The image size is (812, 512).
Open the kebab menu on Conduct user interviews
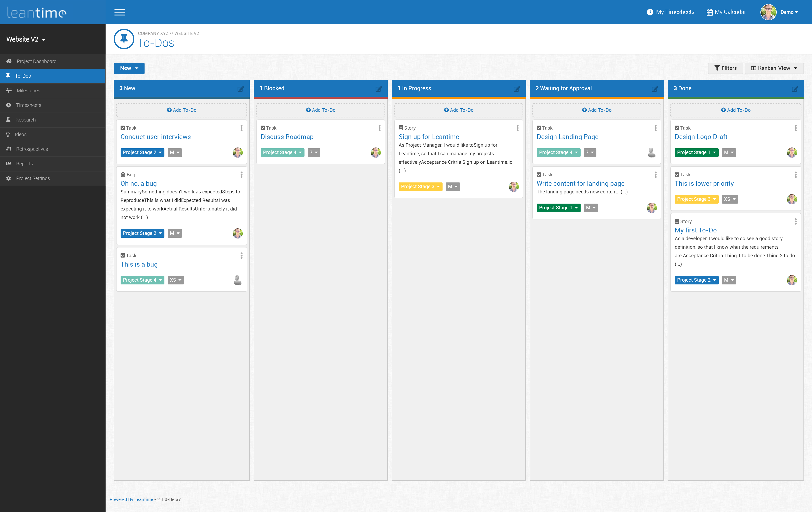241,128
